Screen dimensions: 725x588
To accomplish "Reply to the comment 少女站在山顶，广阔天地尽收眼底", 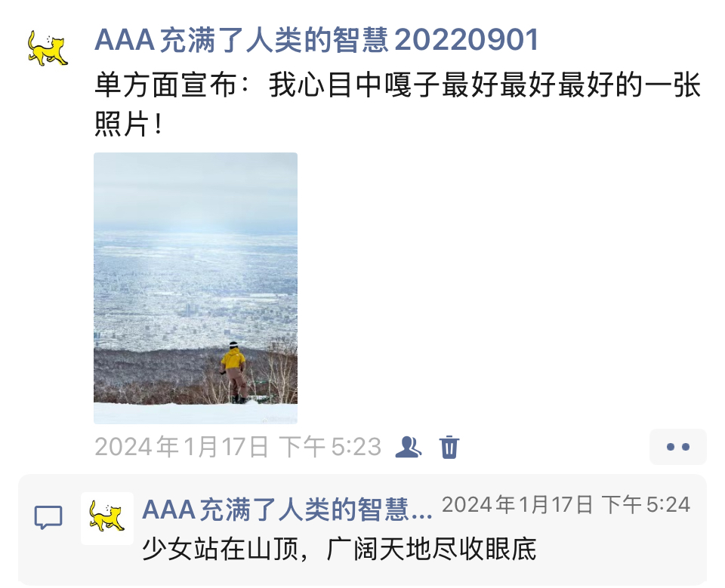I will click(x=339, y=550).
